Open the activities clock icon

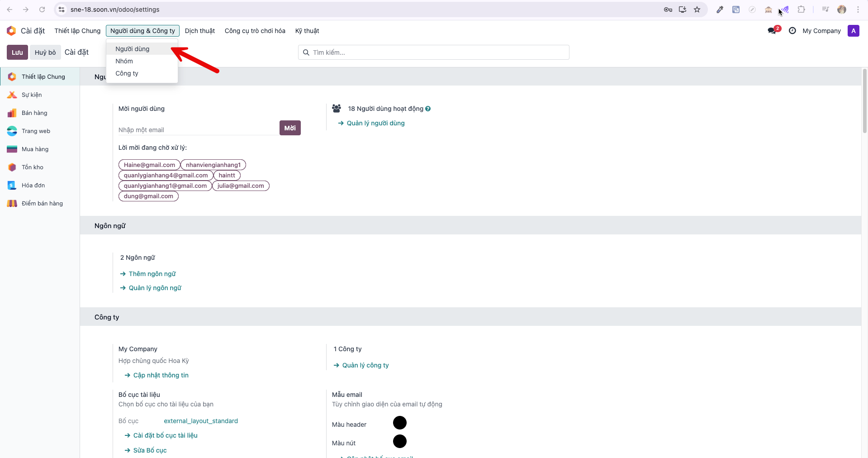pos(792,31)
